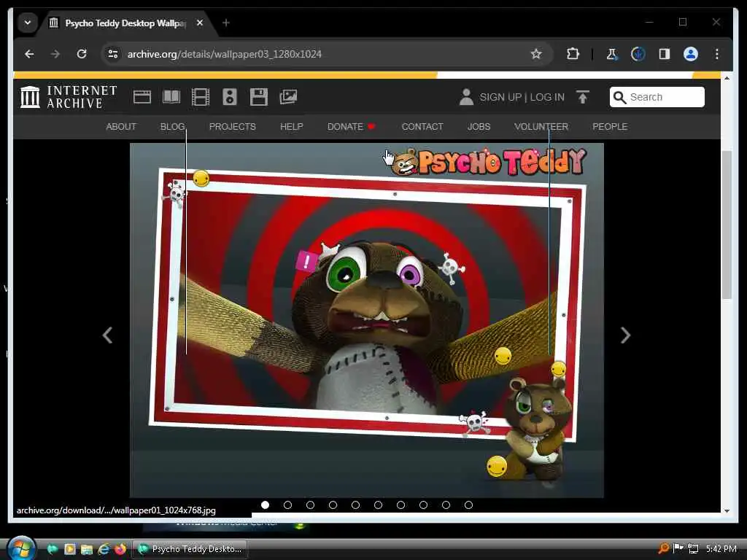This screenshot has width=747, height=560.
Task: Click the scrollbar up arrow
Action: pos(727,77)
